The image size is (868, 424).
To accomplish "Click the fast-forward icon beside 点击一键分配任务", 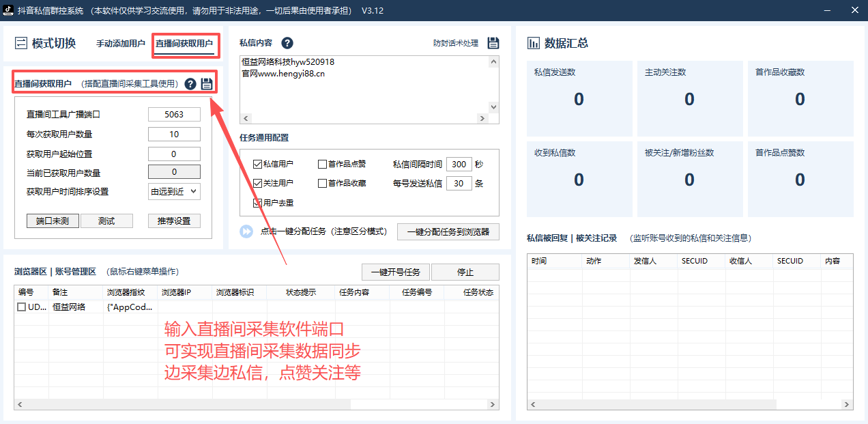I will click(x=246, y=231).
